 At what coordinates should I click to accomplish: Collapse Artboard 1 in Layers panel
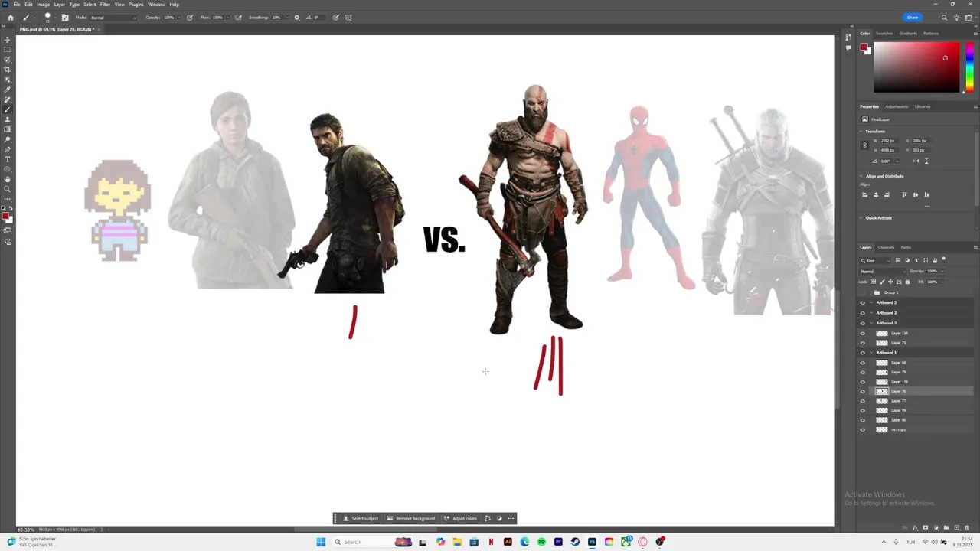pos(871,353)
